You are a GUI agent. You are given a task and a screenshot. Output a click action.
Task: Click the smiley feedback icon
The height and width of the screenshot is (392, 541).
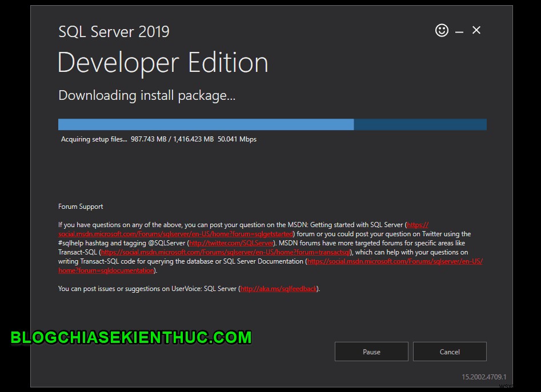click(442, 30)
